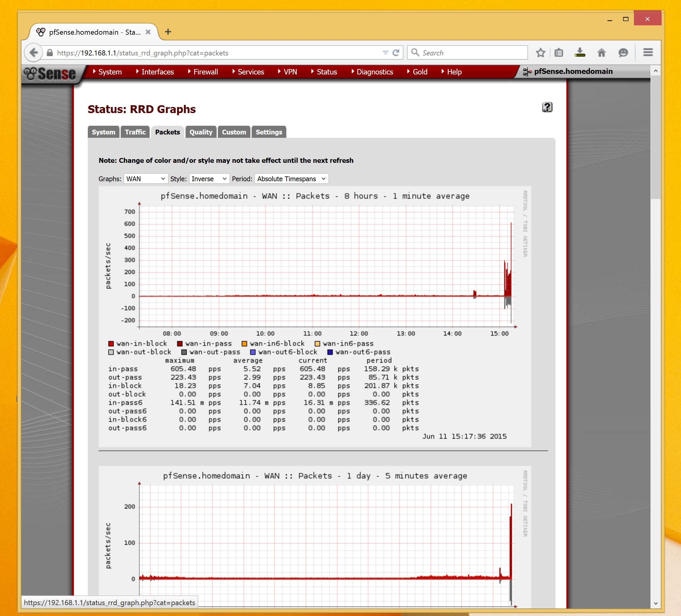Click the wan-in6-block orange legend swatch

click(244, 344)
